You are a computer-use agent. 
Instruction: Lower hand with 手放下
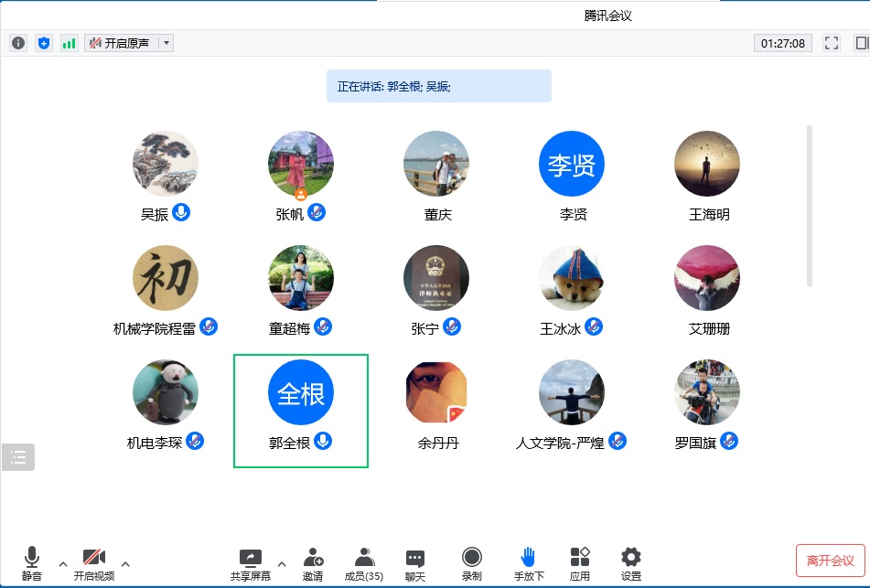528,562
